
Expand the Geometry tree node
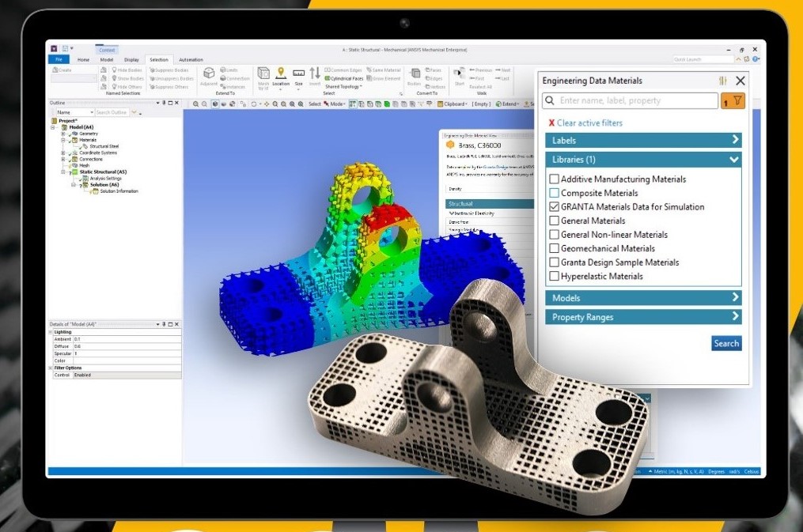(63, 134)
